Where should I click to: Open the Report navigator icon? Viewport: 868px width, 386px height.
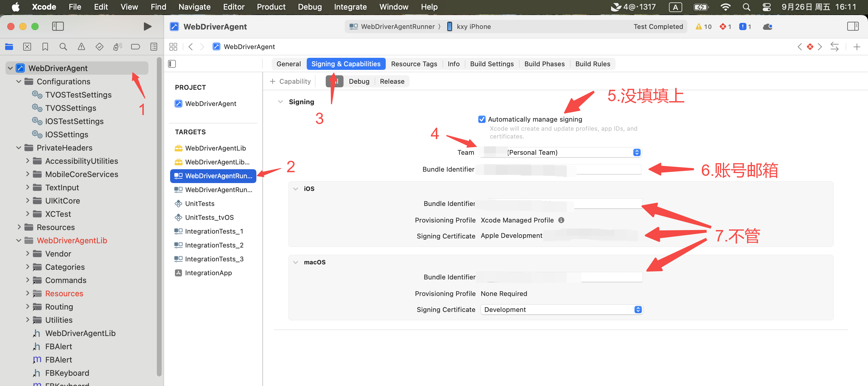pos(154,47)
